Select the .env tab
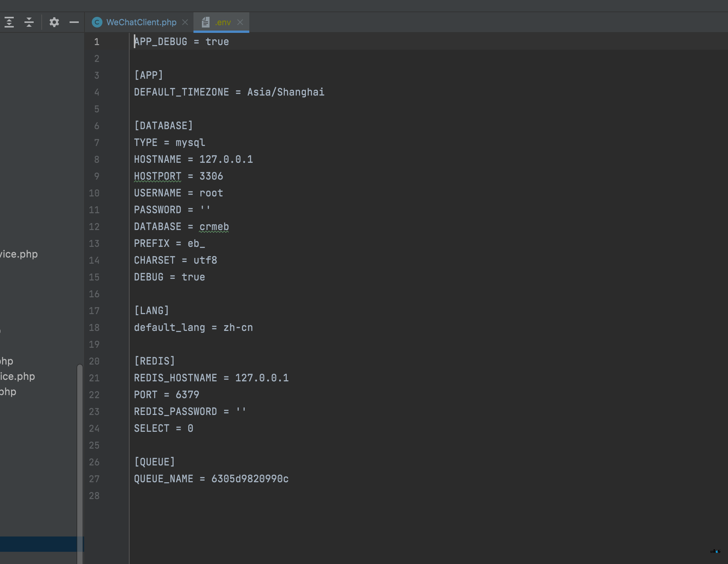728x564 pixels. coord(223,22)
